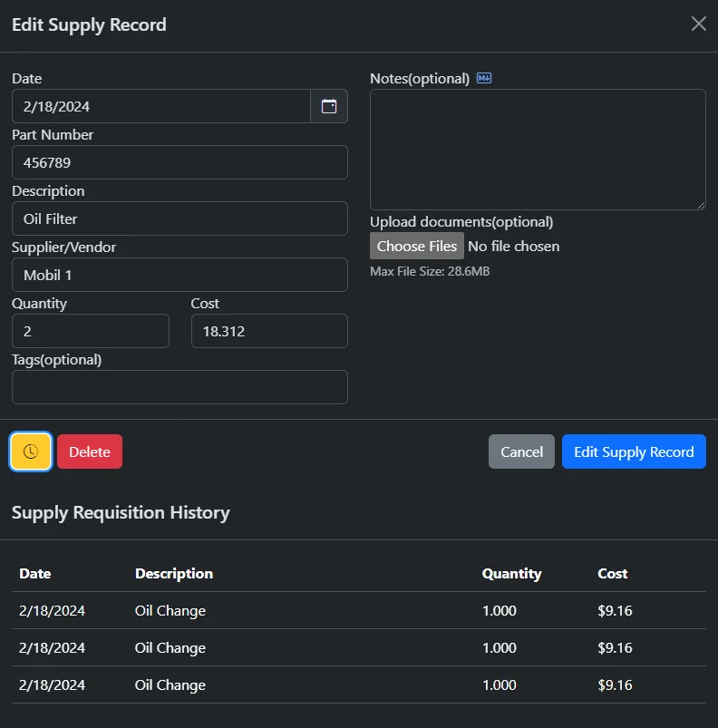The width and height of the screenshot is (718, 728).
Task: Focus the Date input field
Action: (x=161, y=106)
